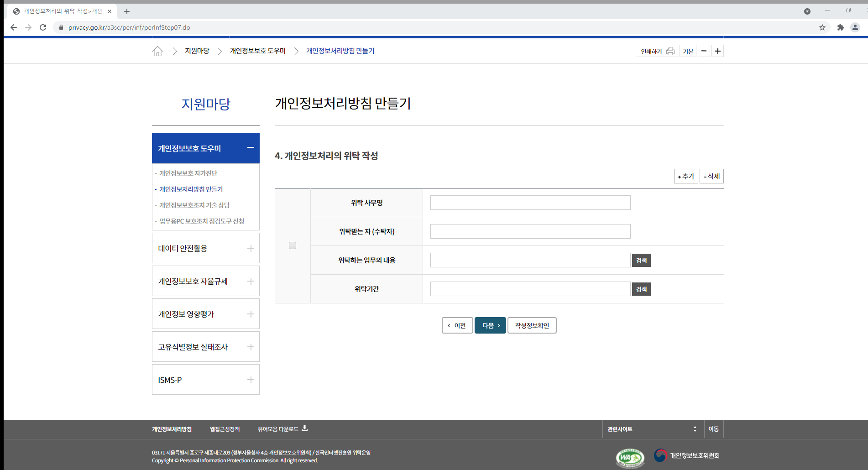868x470 pixels.
Task: Remove a row with -삭제 button
Action: coord(711,176)
